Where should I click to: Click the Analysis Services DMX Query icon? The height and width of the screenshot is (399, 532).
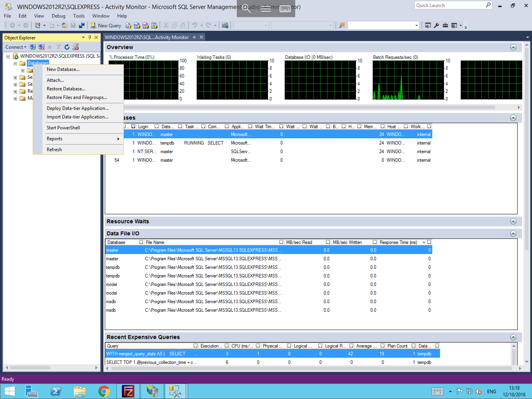(145, 26)
